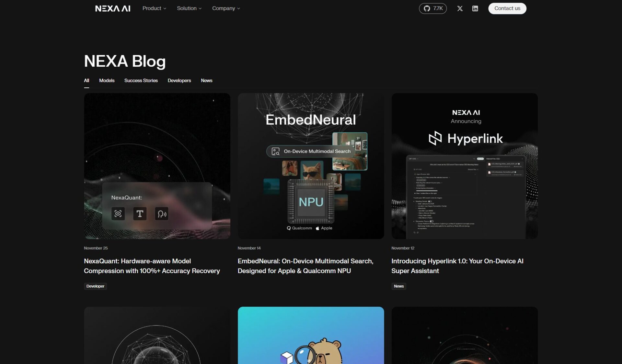Open Introducing Hyperlink 1.0 article title
This screenshot has height=364, width=622.
tap(457, 266)
